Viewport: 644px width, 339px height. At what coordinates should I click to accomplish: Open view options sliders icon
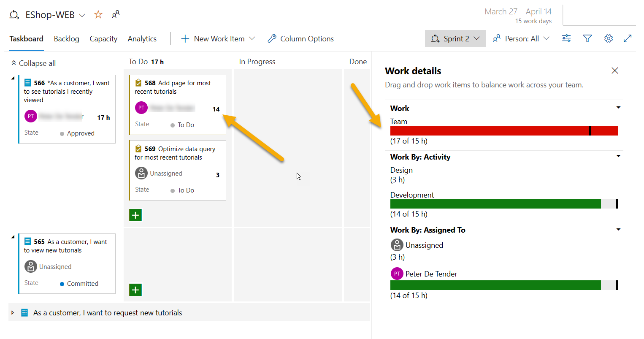pyautogui.click(x=566, y=38)
